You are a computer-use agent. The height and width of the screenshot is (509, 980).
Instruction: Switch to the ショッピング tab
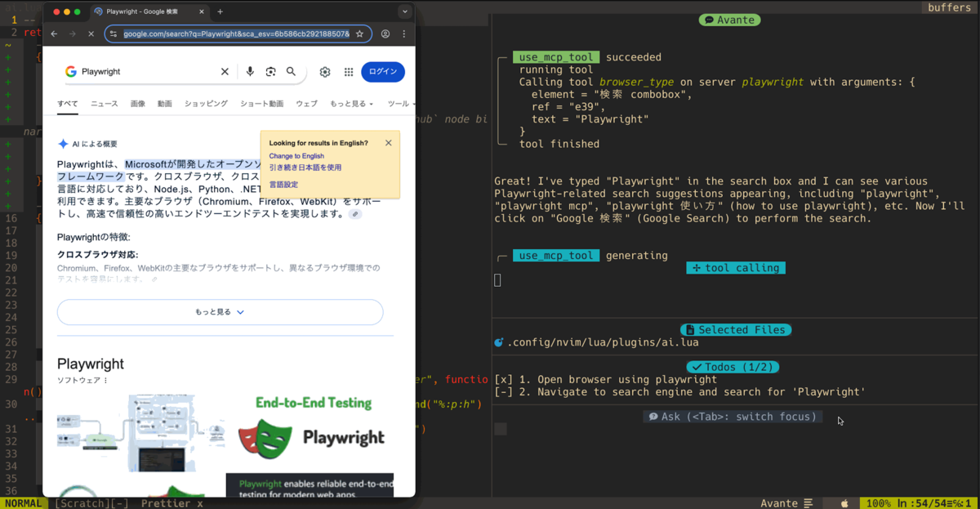pyautogui.click(x=206, y=104)
